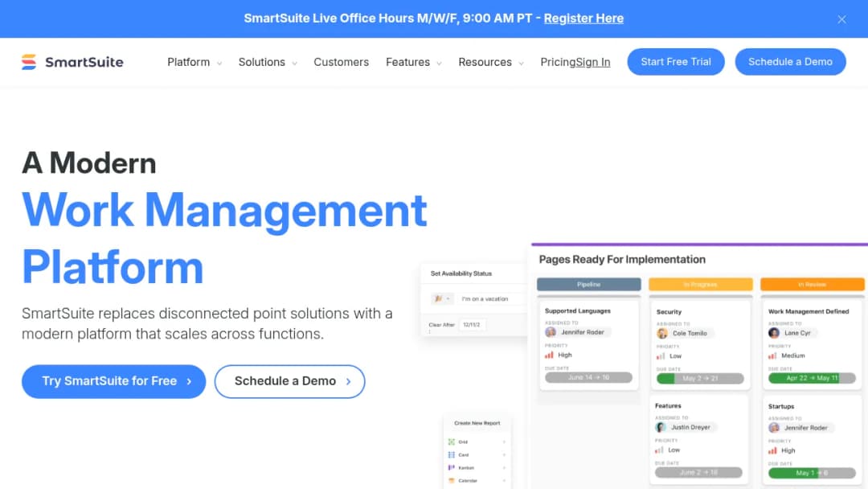The height and width of the screenshot is (489, 868).
Task: Click Justin Dreyer avatar icon
Action: pos(661,427)
